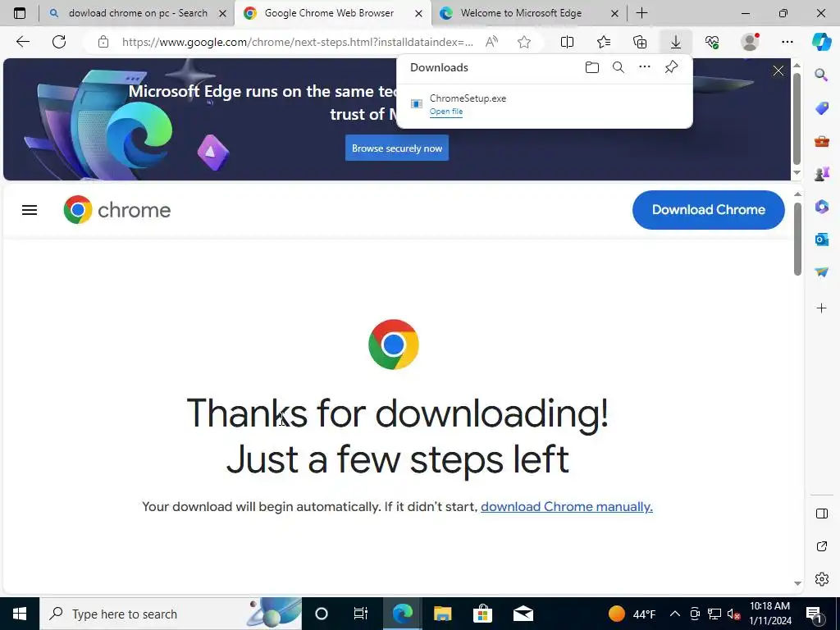The width and height of the screenshot is (840, 630).
Task: Open Settings and more ellipsis menu
Action: (x=787, y=42)
